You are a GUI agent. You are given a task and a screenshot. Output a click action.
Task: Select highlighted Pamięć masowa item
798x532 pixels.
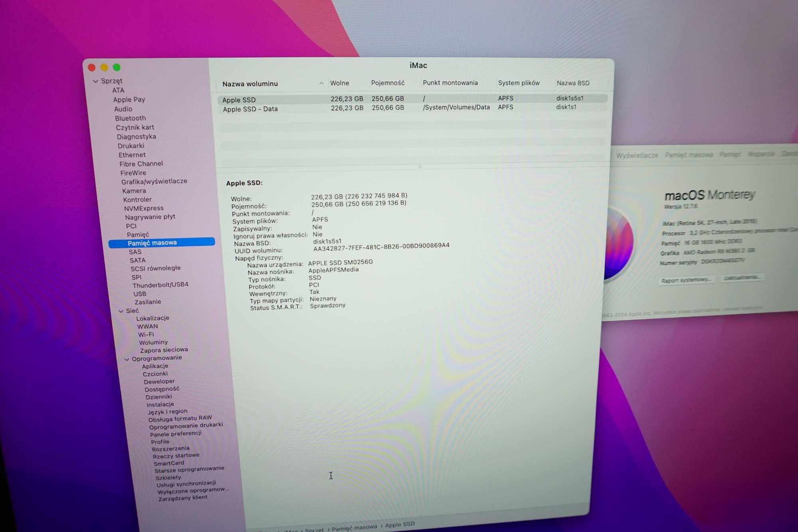click(x=162, y=243)
